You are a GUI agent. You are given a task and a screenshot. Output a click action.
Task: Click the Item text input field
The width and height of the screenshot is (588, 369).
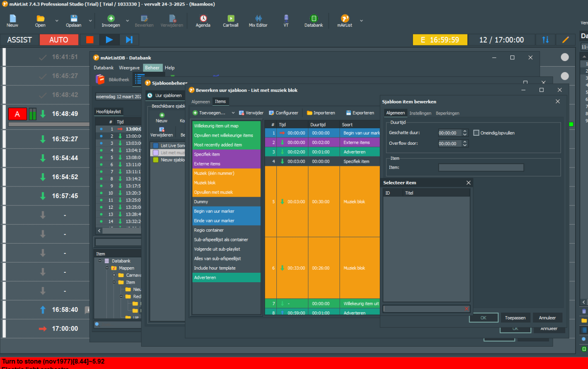tap(481, 168)
